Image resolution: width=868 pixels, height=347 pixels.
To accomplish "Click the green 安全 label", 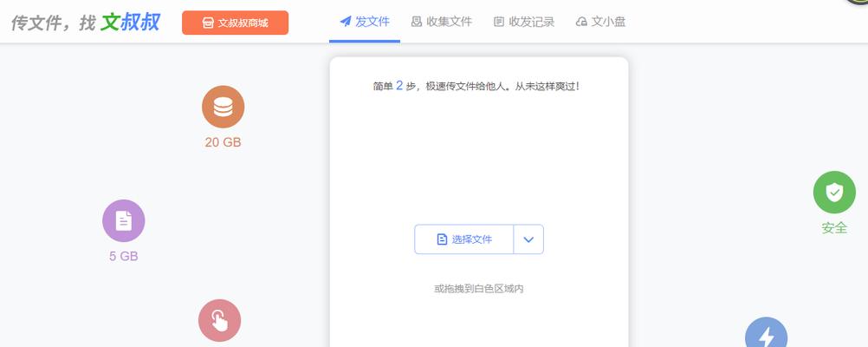I will 833,228.
